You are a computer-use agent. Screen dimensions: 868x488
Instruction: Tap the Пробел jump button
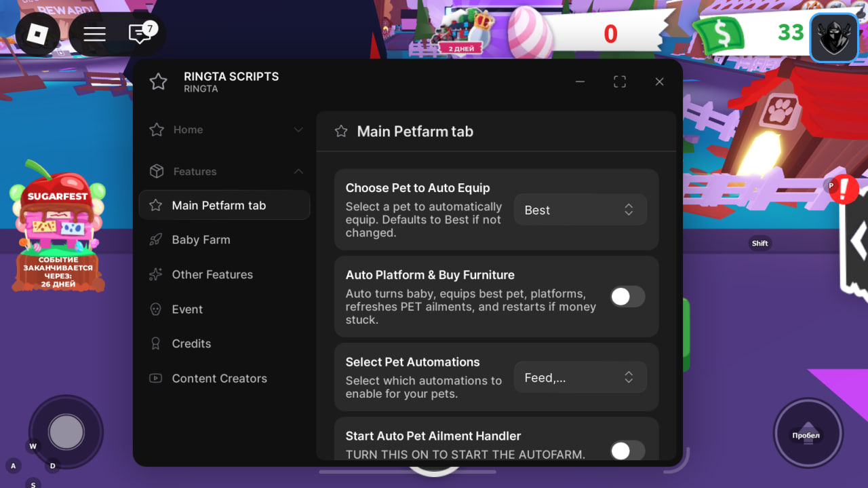808,433
